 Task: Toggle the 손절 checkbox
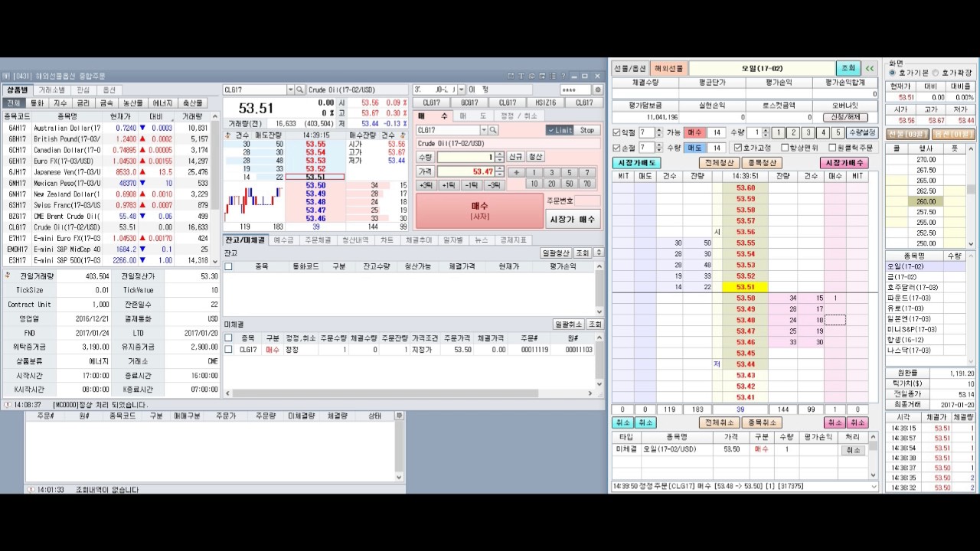(617, 148)
